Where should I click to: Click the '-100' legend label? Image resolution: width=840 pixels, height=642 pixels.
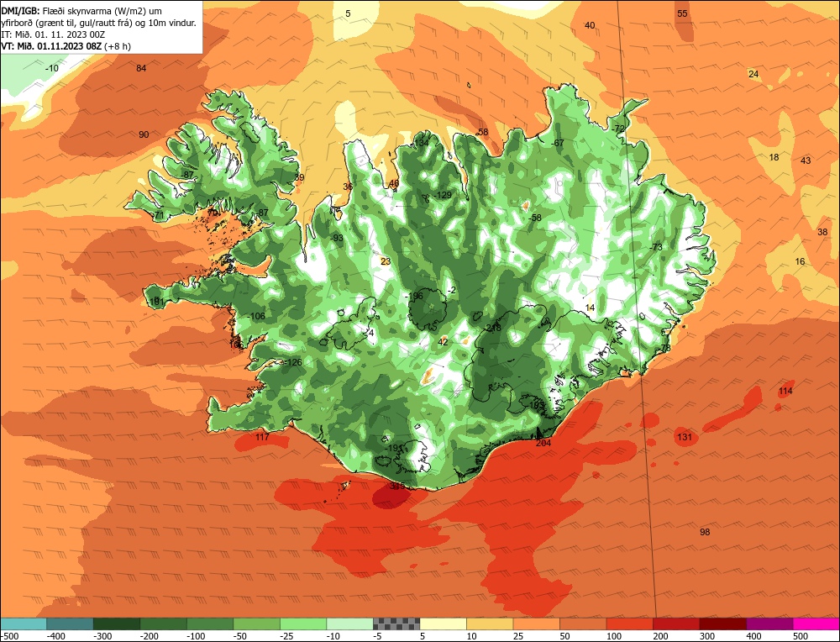[196, 636]
